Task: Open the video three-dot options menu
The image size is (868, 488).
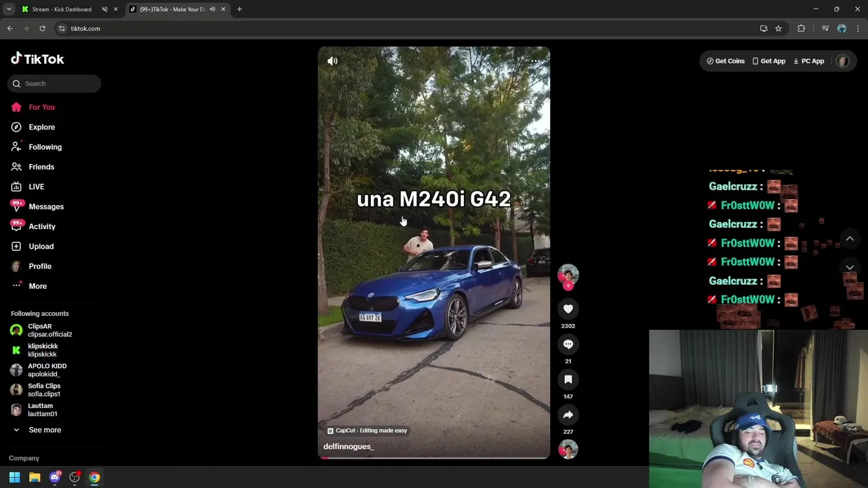Action: pos(535,61)
